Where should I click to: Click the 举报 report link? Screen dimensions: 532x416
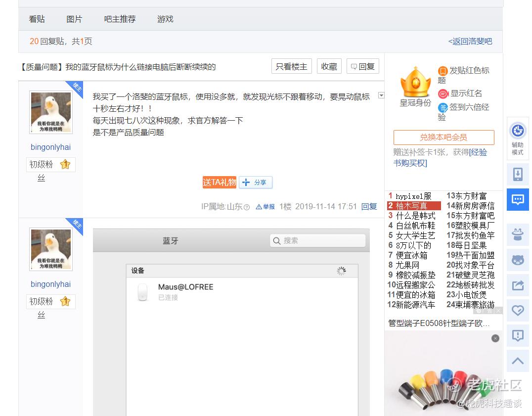tap(266, 207)
